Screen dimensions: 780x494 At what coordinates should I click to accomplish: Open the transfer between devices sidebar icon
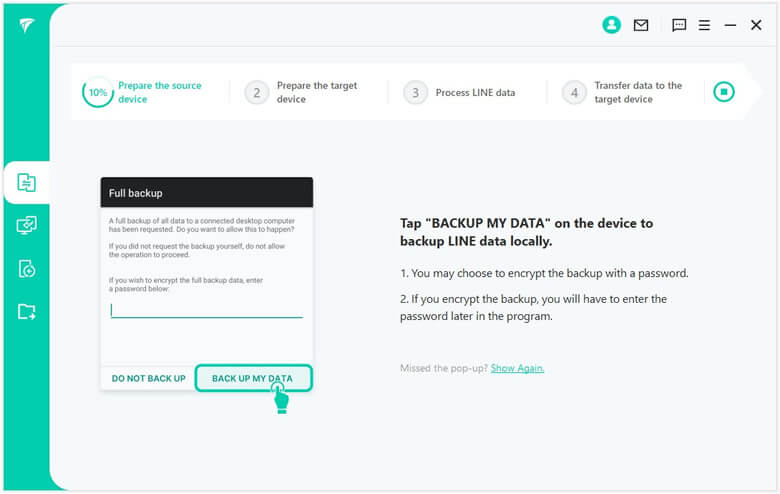pyautogui.click(x=26, y=183)
